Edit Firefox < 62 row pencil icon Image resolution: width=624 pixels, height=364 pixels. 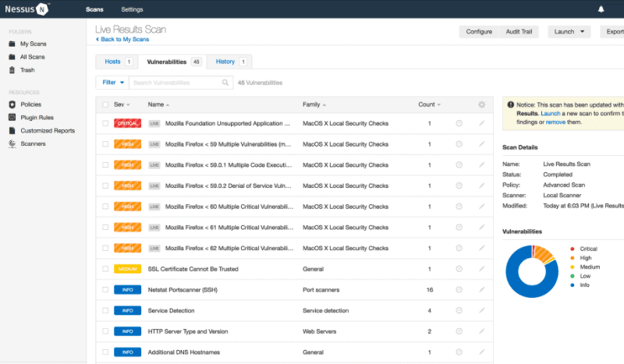(481, 248)
